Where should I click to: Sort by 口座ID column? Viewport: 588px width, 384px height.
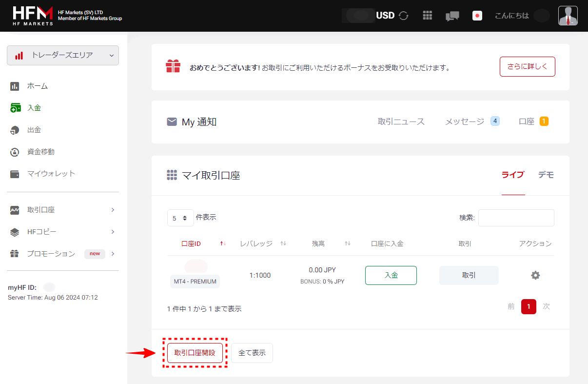pos(191,243)
